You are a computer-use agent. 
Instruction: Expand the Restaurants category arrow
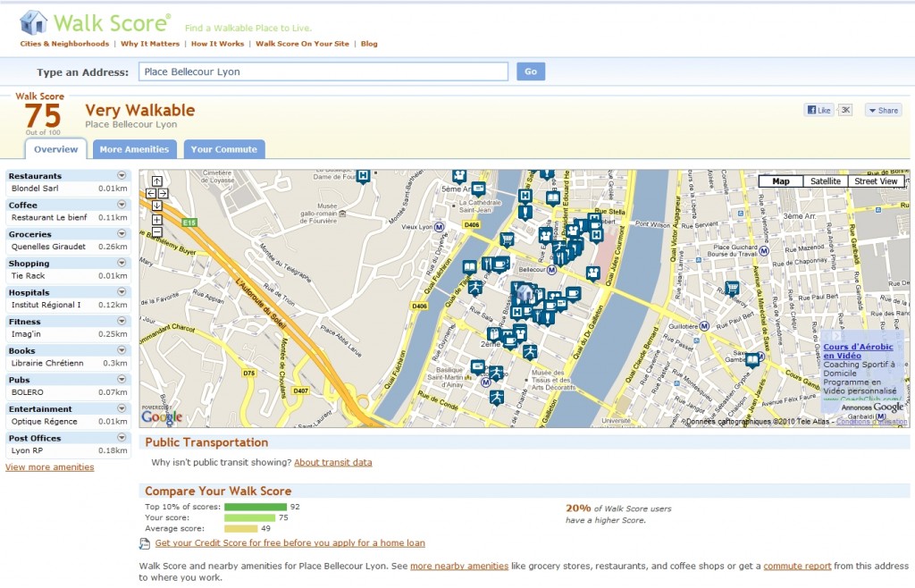coord(122,176)
